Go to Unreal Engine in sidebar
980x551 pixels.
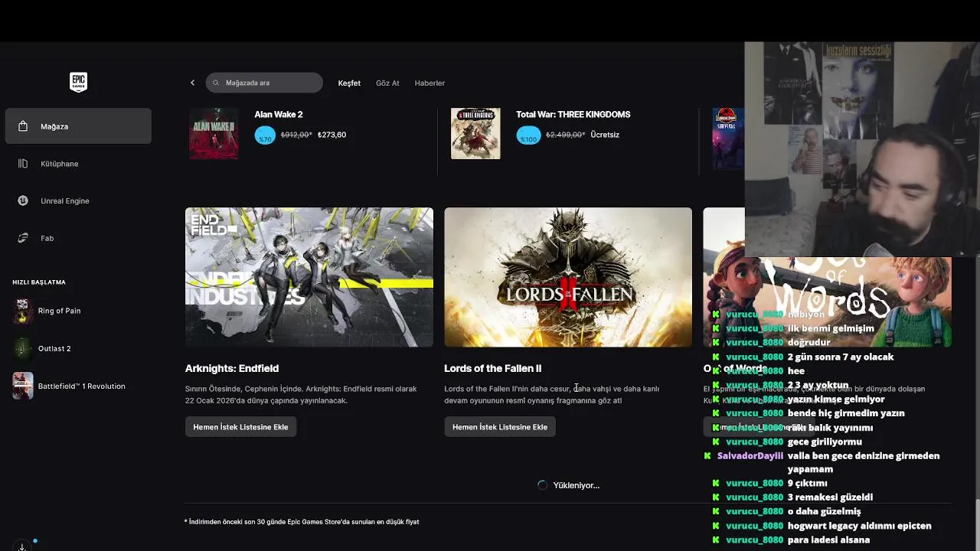pyautogui.click(x=78, y=201)
